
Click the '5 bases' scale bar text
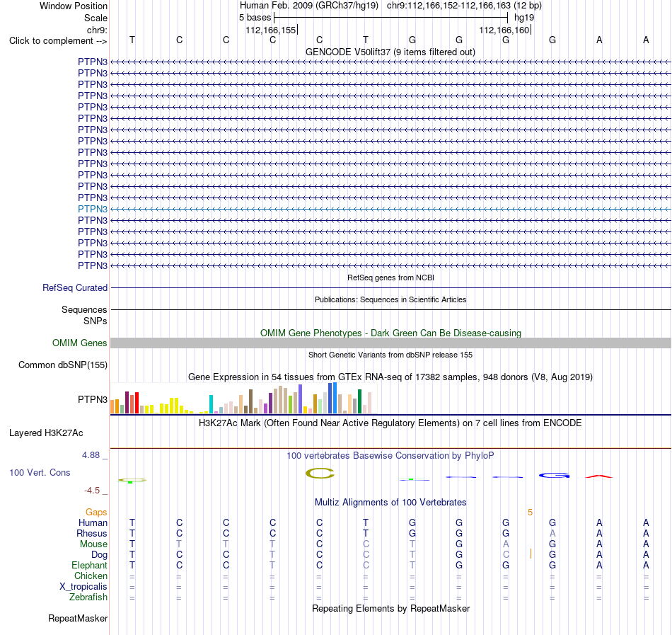[255, 18]
